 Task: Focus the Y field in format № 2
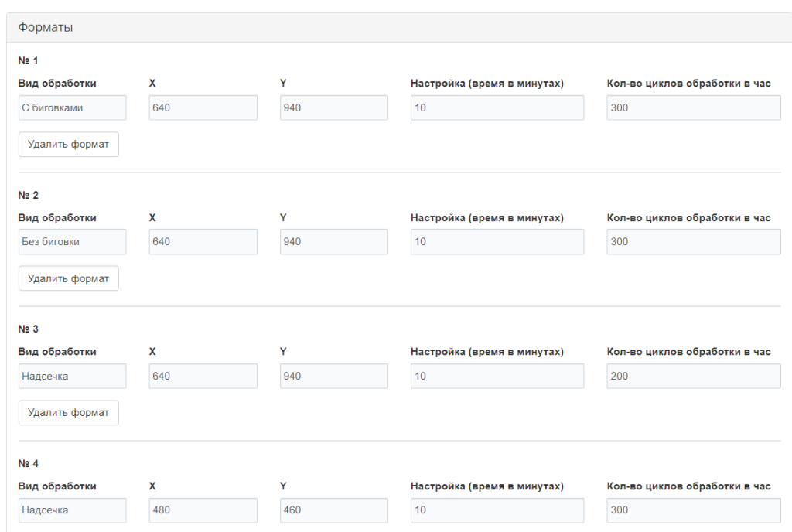tap(333, 242)
